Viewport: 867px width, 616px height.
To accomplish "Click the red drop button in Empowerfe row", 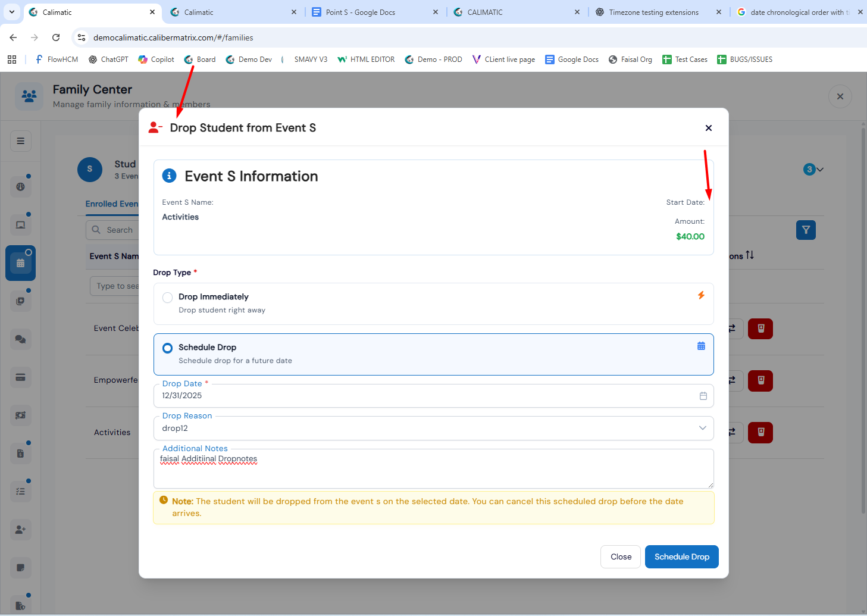I will (760, 380).
